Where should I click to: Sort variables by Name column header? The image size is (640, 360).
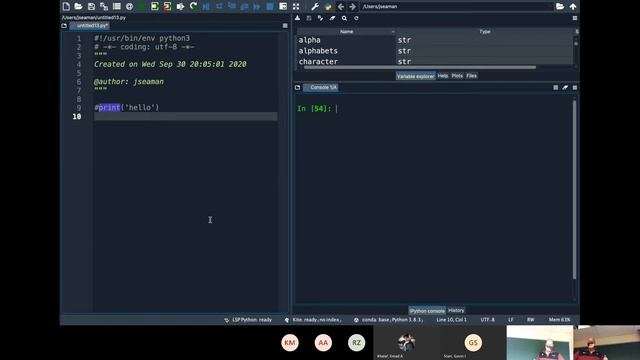pos(346,31)
